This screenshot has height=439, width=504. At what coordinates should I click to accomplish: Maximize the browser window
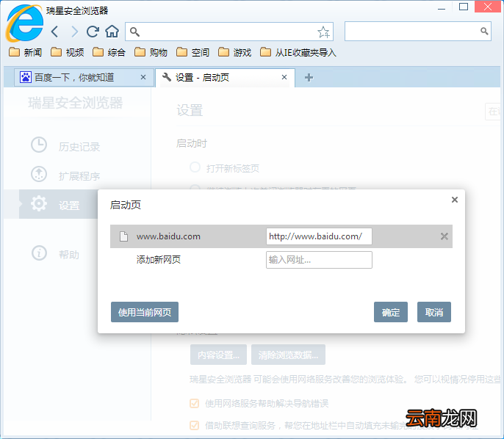463,7
